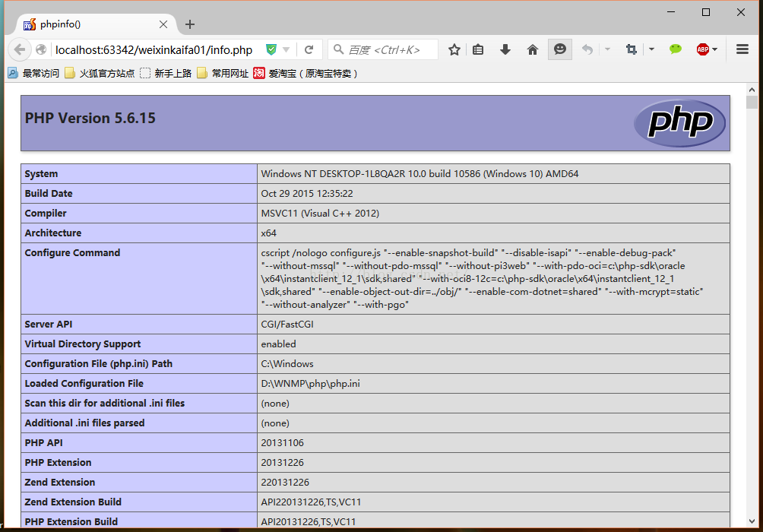Image resolution: width=763 pixels, height=532 pixels.
Task: Click the 'D:\WNMP\php\php.ini' value
Action: click(311, 384)
